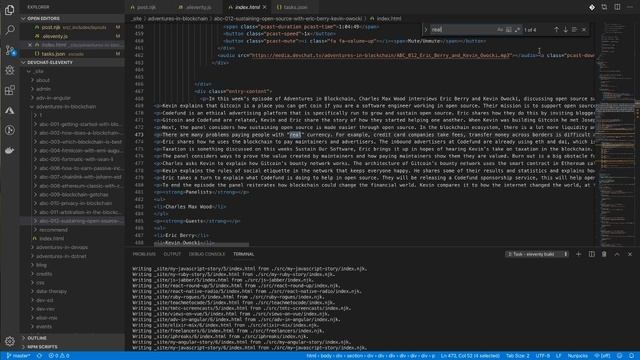Click the master branch in status bar
Image resolution: width=640 pixels, height=360 pixels.
pyautogui.click(x=18, y=356)
